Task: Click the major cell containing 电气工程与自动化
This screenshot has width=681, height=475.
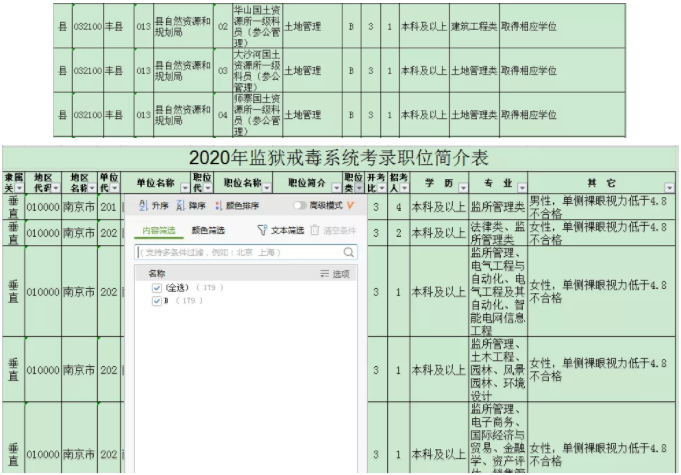Action: [498, 291]
